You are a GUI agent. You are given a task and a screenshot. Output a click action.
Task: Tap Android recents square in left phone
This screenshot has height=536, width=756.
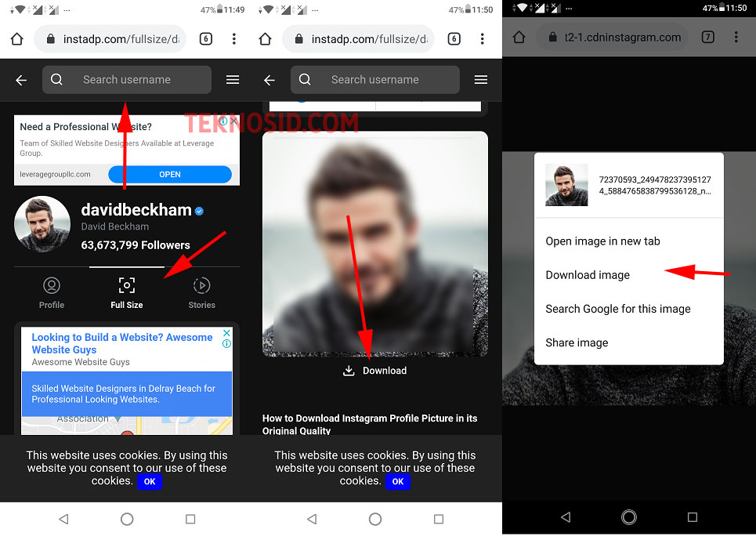pos(190,519)
